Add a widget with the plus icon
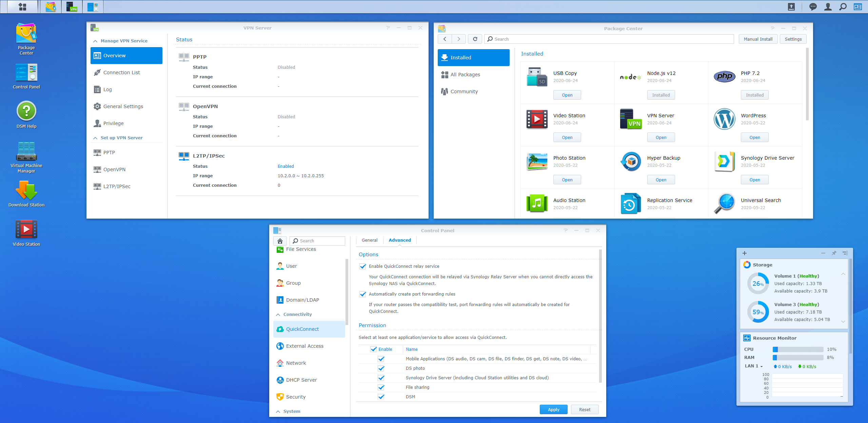This screenshot has height=423, width=868. 745,253
